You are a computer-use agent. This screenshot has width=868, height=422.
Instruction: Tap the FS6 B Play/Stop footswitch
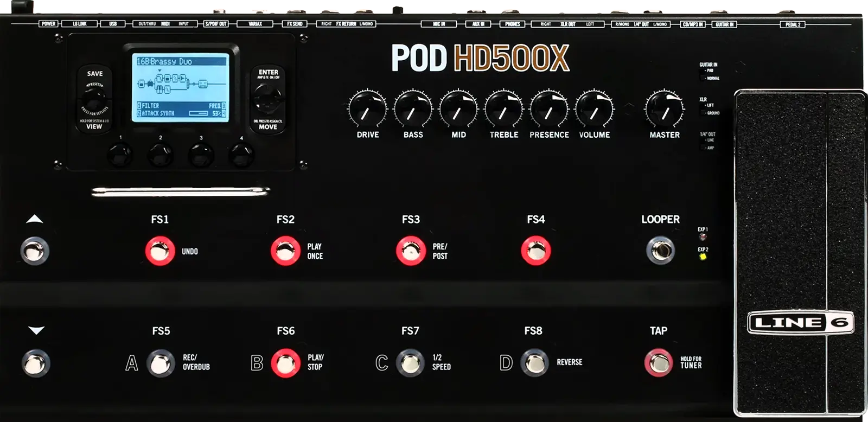(285, 363)
